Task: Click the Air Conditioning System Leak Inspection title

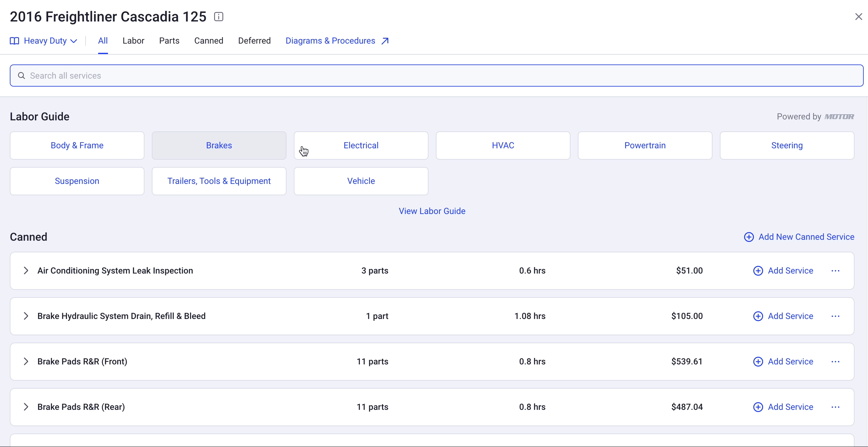Action: click(x=115, y=271)
